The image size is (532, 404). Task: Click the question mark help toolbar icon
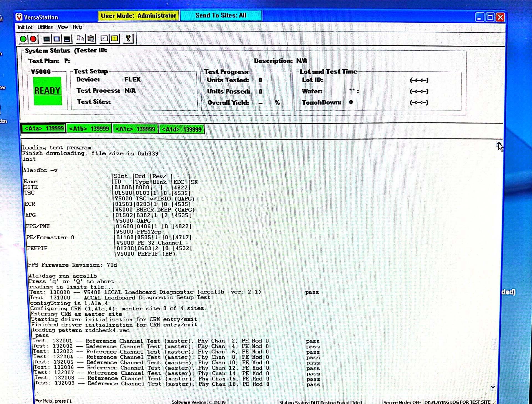click(x=128, y=38)
